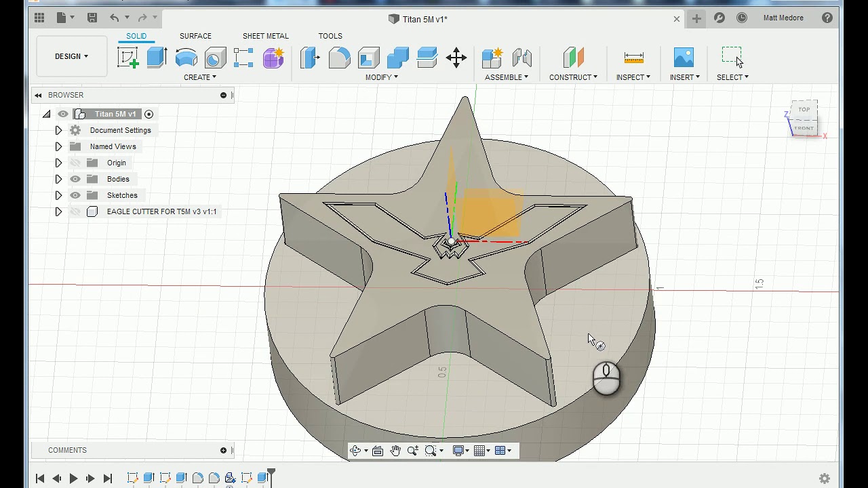Collapse the Titan 5M v1 root node

[46, 114]
